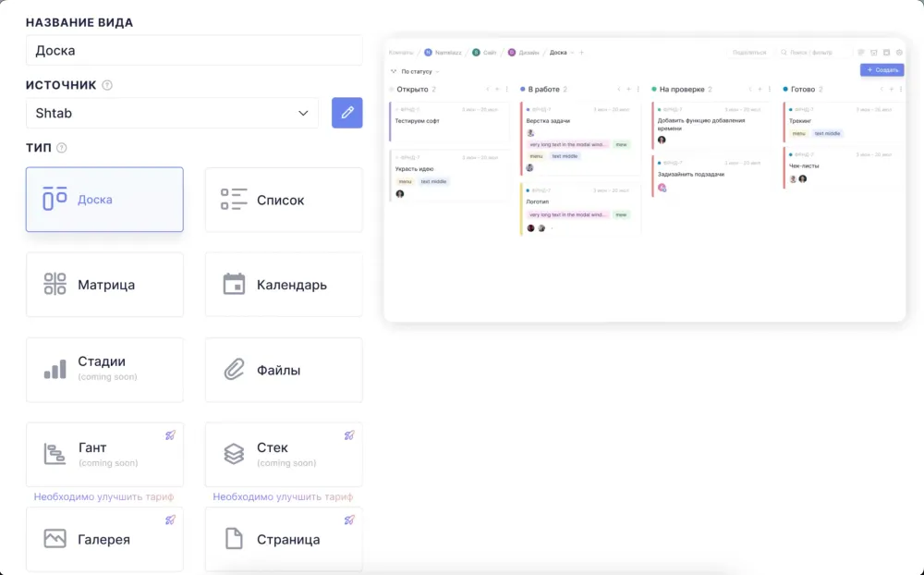
Task: Open the help tooltip next to ТИП
Action: [x=61, y=147]
